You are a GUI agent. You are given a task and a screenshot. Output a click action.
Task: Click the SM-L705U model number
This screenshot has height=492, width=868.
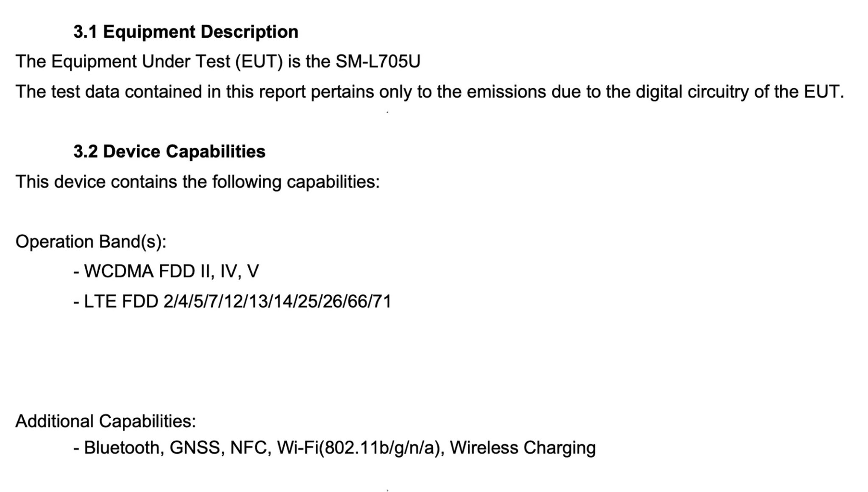(x=378, y=62)
